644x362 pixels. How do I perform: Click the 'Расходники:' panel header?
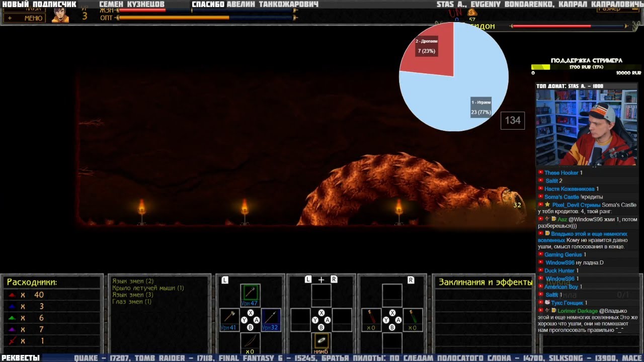32,282
